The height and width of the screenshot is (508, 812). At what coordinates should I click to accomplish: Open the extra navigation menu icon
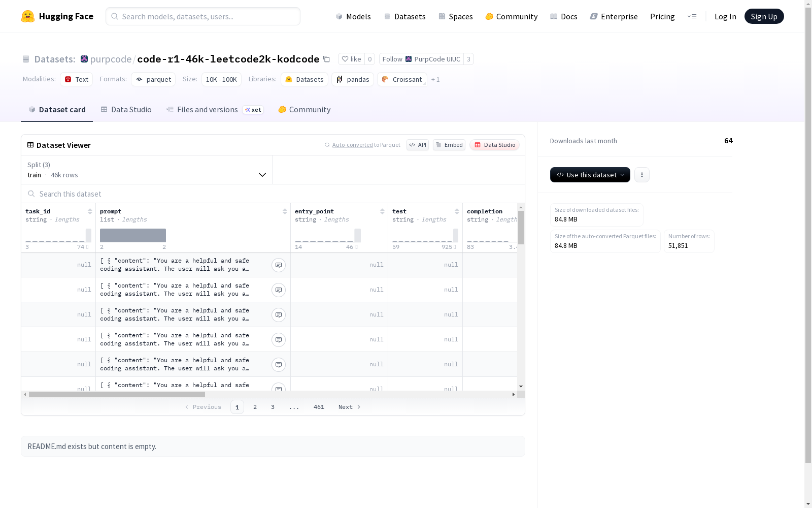(692, 16)
